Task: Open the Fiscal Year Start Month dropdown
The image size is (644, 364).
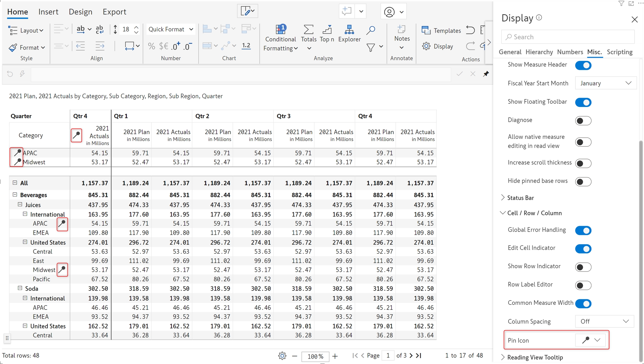Action: click(x=605, y=83)
